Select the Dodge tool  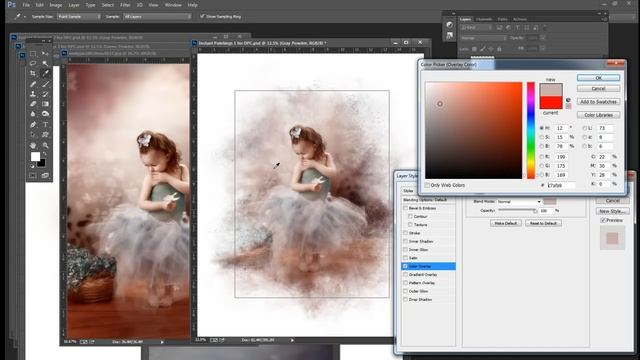(45, 114)
